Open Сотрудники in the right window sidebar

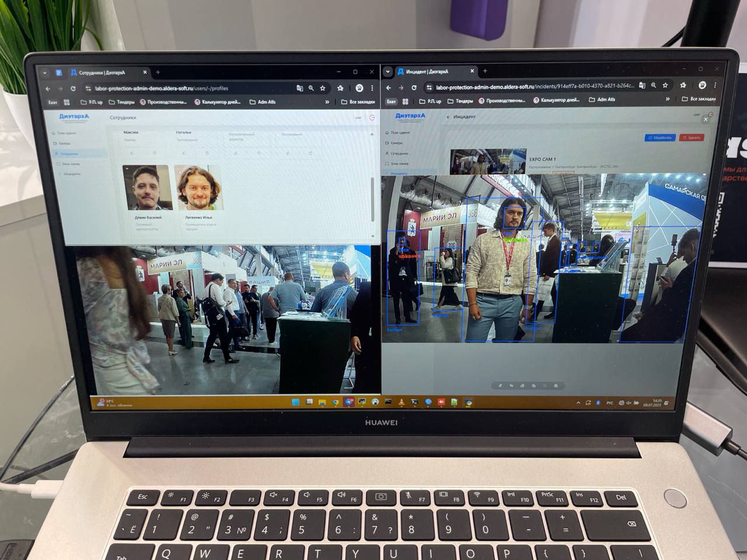pos(399,153)
